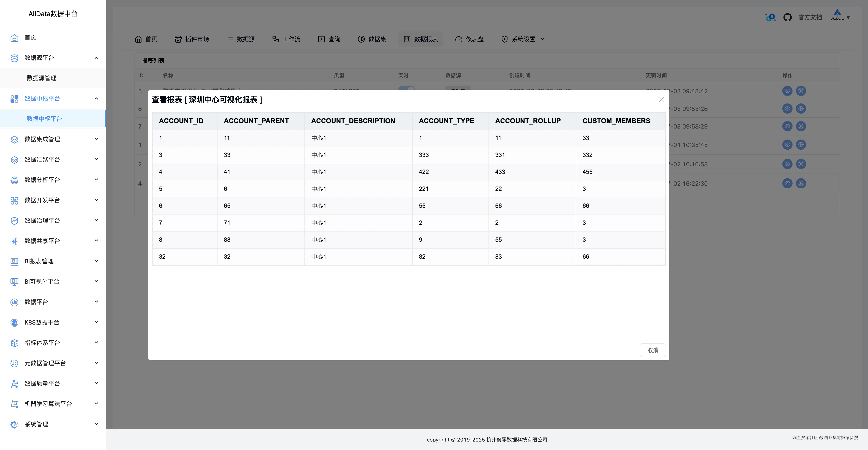Click the 数据质量平台 sidebar icon
Viewport: 868px width, 450px height.
[x=14, y=384]
